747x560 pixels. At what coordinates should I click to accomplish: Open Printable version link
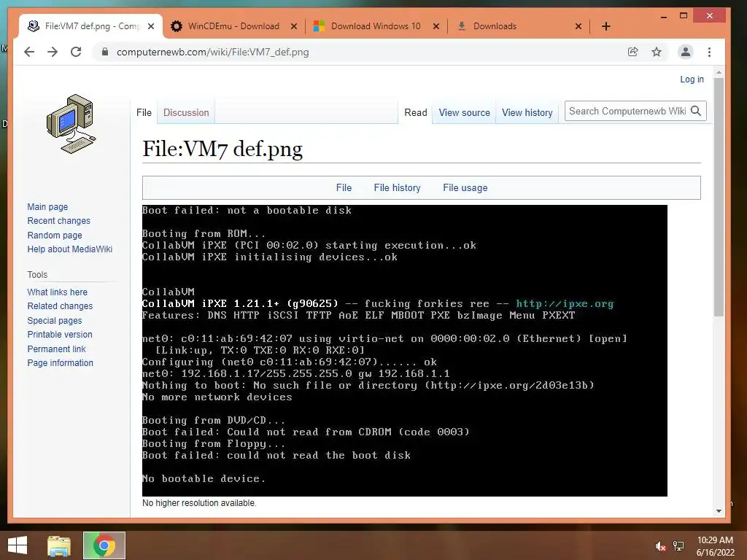tap(60, 334)
